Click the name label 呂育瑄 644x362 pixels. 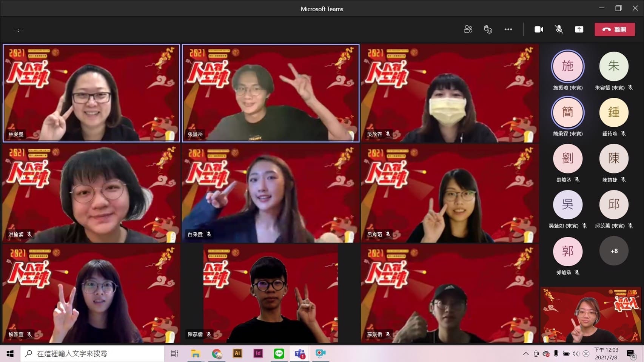coord(374,235)
